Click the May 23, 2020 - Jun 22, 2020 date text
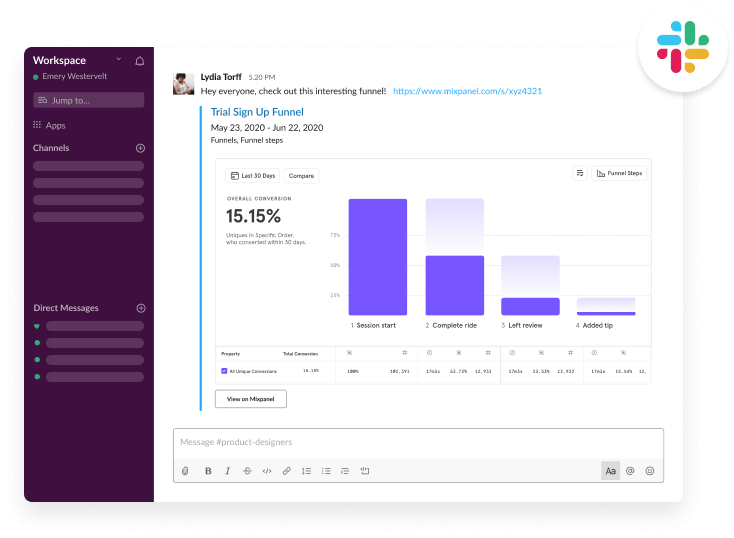 (x=267, y=128)
